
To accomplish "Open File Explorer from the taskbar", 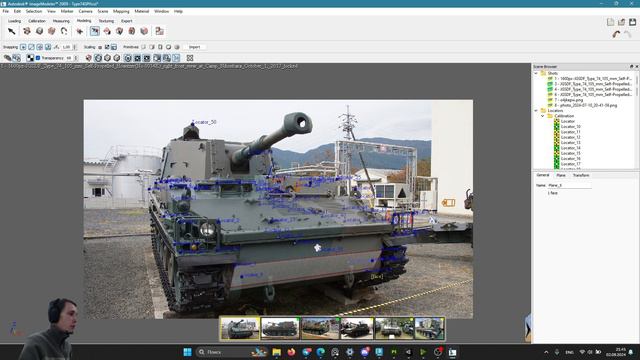I will point(276,352).
